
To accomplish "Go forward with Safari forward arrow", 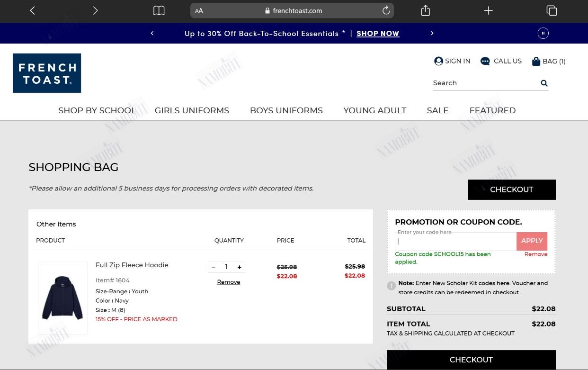I will pos(95,10).
